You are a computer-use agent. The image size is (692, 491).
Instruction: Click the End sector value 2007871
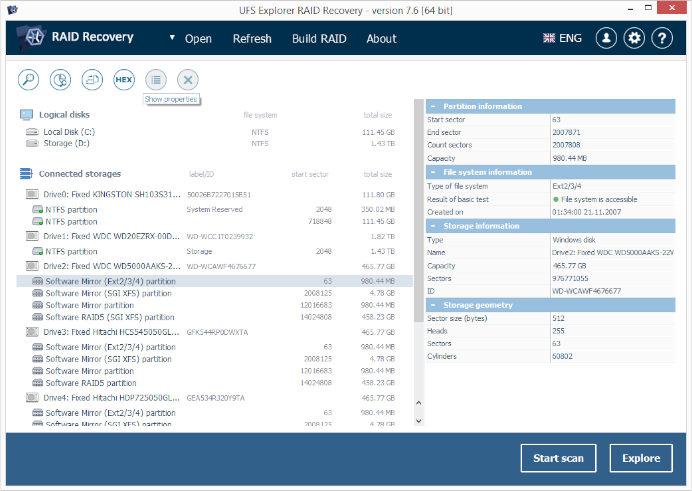pyautogui.click(x=566, y=132)
